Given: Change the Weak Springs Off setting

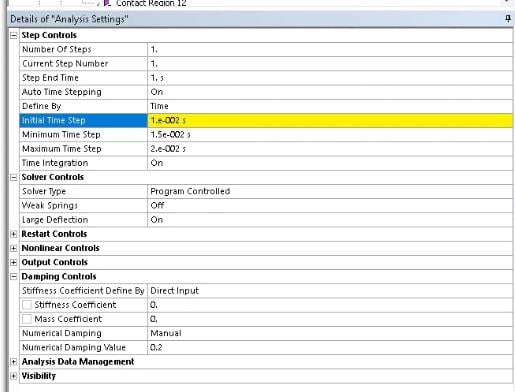Looking at the screenshot, I should [x=330, y=206].
